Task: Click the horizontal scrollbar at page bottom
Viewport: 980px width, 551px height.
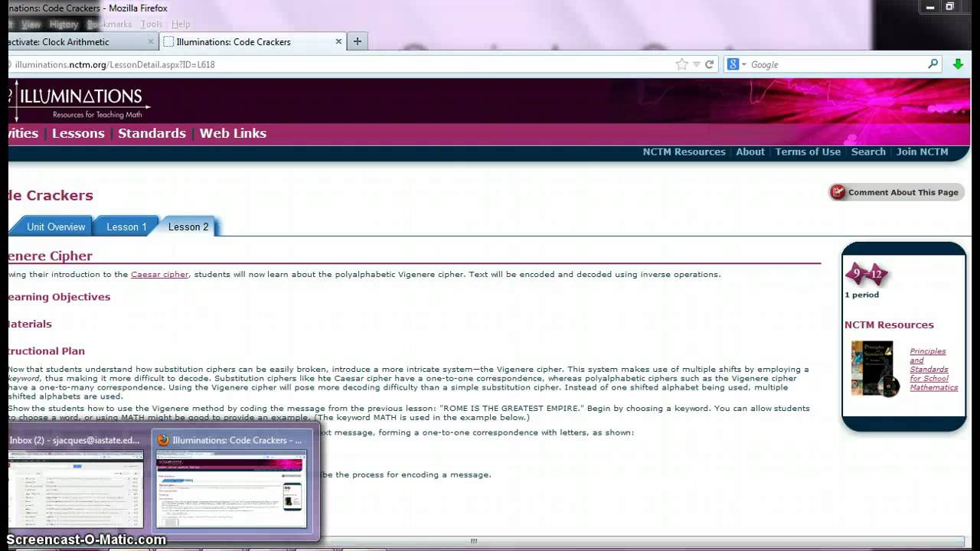Action: pyautogui.click(x=475, y=541)
